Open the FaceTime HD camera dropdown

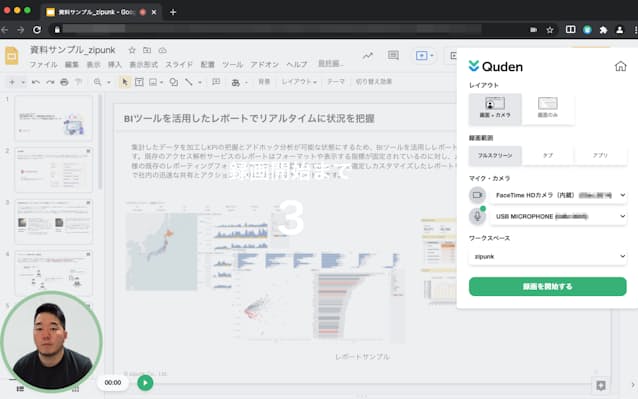(559, 195)
